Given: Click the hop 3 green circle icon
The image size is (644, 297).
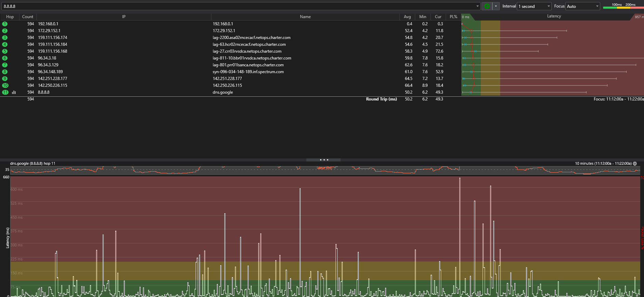Looking at the screenshot, I should tap(5, 38).
